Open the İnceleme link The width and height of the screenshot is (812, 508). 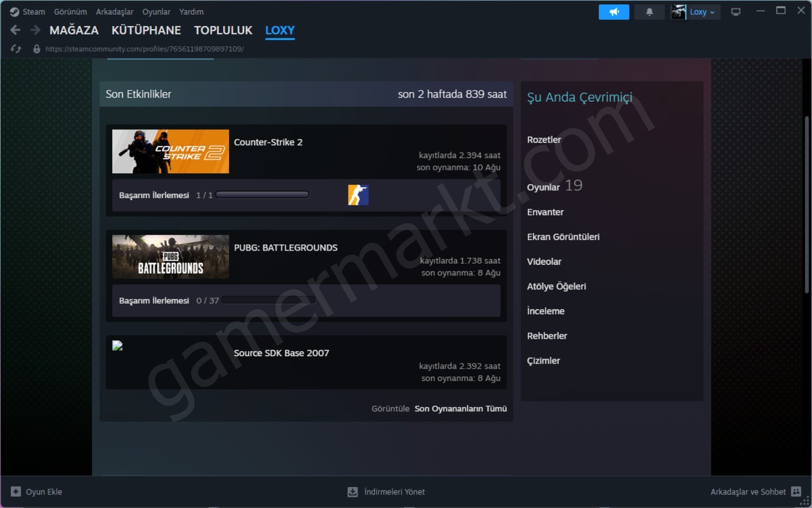coord(546,311)
